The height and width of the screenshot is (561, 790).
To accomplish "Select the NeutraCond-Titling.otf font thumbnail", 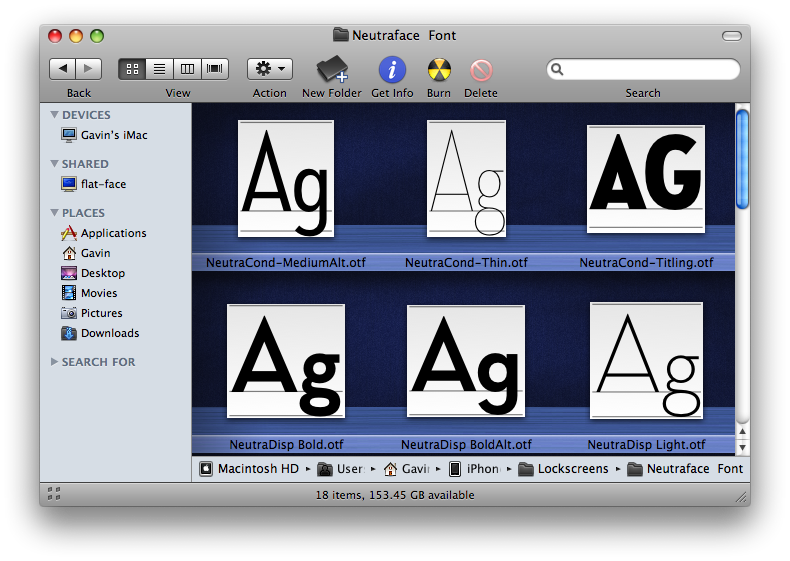I will pos(646,179).
